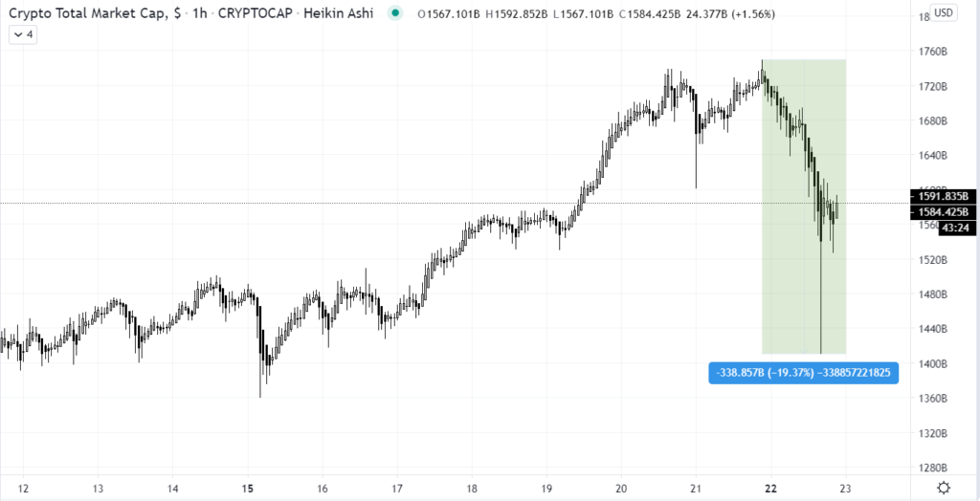The width and height of the screenshot is (980, 501).
Task: Click date 15 on the time axis
Action: pos(248,489)
